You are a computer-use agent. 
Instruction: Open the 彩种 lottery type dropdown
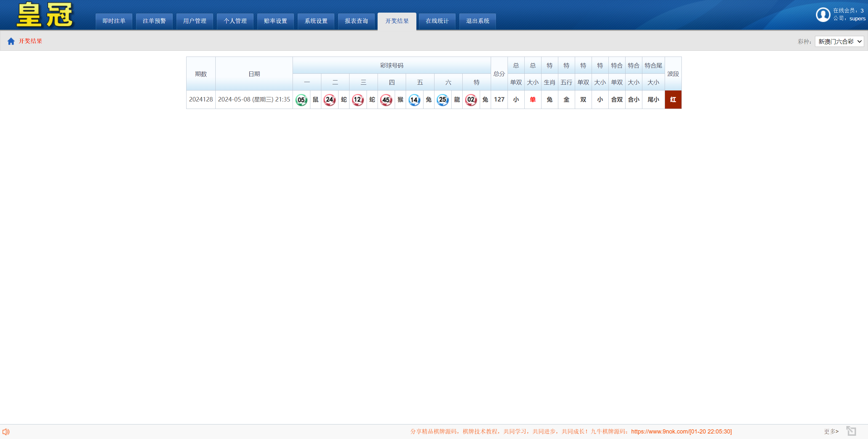pyautogui.click(x=839, y=41)
